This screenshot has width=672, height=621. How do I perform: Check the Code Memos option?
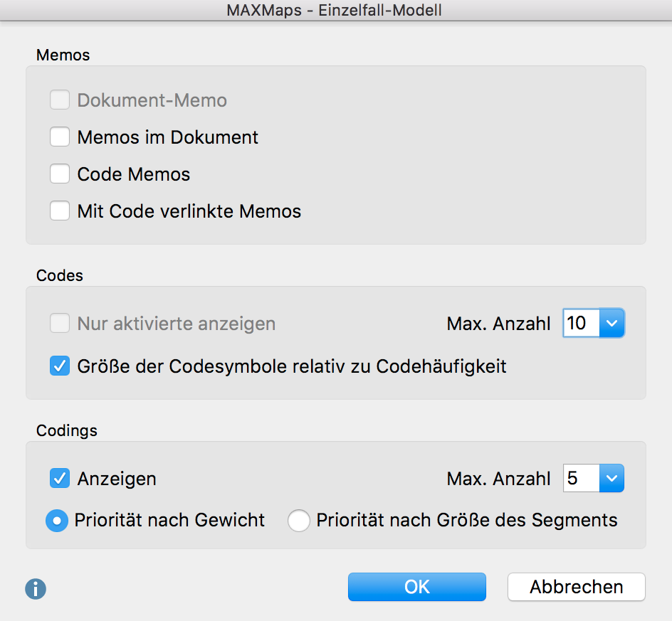pos(60,174)
